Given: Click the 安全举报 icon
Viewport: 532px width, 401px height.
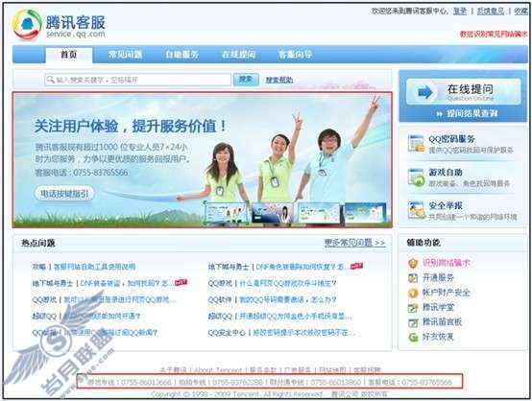Looking at the screenshot, I should coord(417,210).
